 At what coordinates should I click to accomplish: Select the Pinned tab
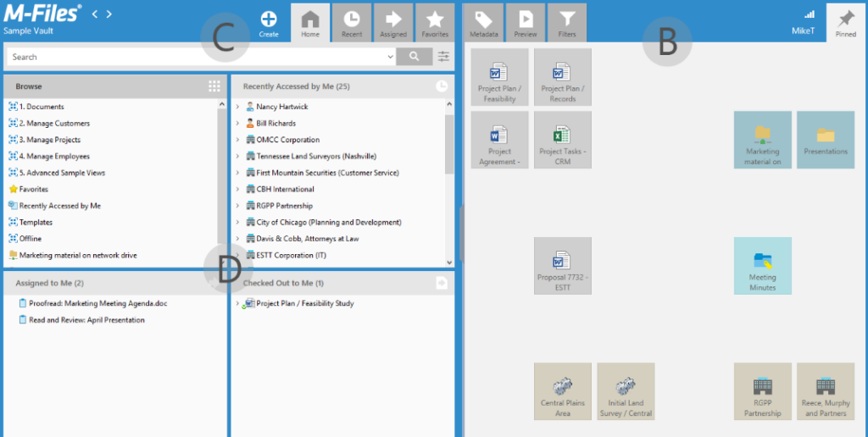[x=846, y=23]
